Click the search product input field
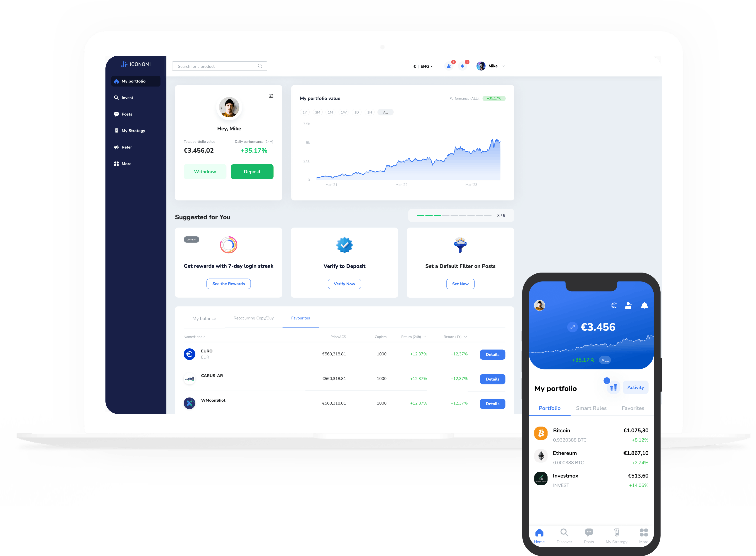Image resolution: width=756 pixels, height=556 pixels. pos(220,66)
